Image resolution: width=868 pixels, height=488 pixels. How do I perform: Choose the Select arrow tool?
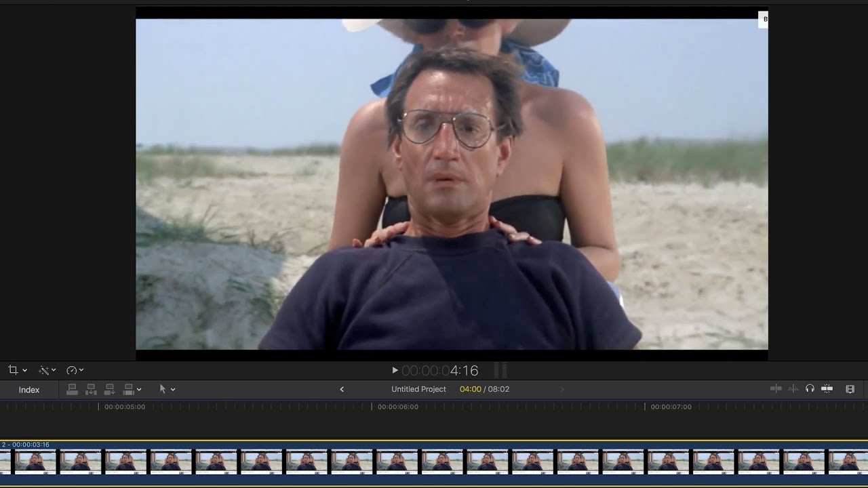(x=162, y=389)
